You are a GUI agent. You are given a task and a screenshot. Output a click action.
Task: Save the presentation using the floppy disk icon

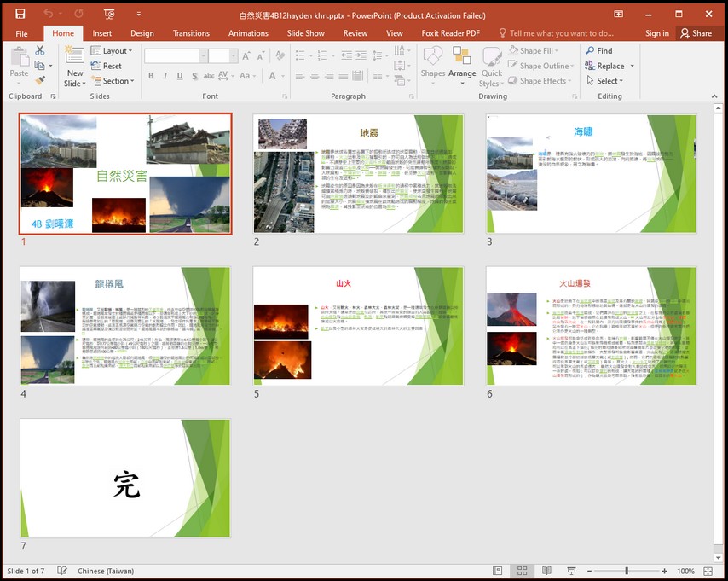(20, 15)
